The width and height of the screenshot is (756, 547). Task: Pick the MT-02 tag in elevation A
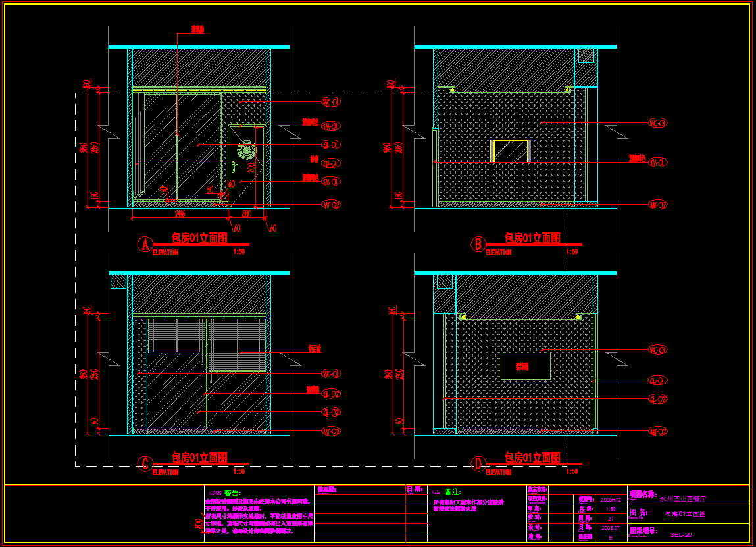pos(331,205)
